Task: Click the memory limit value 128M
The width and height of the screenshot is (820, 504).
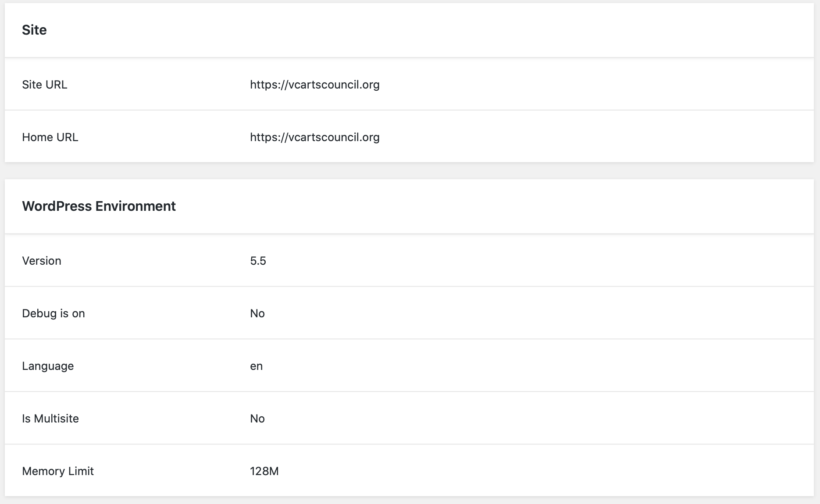Action: (x=264, y=471)
